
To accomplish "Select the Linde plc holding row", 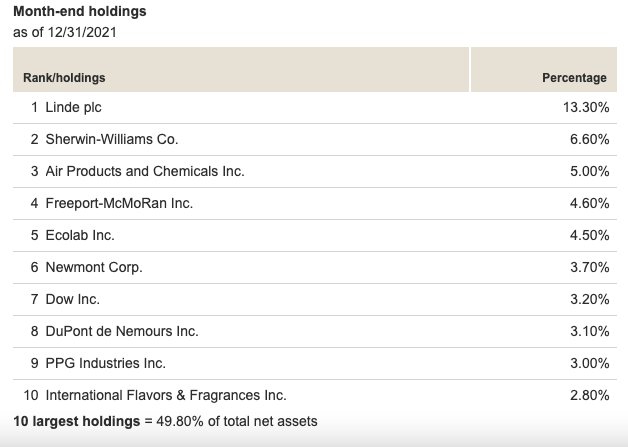I will coord(315,107).
